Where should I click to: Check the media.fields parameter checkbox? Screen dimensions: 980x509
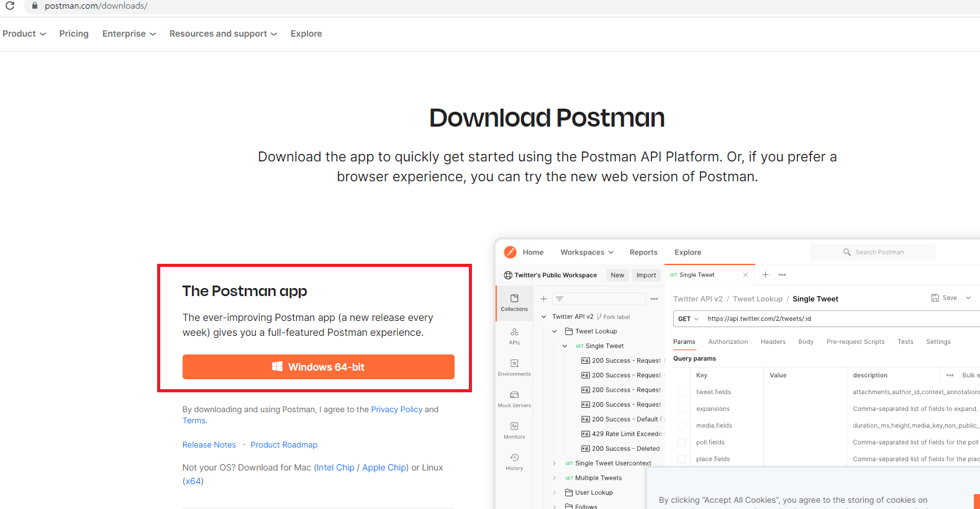click(682, 426)
